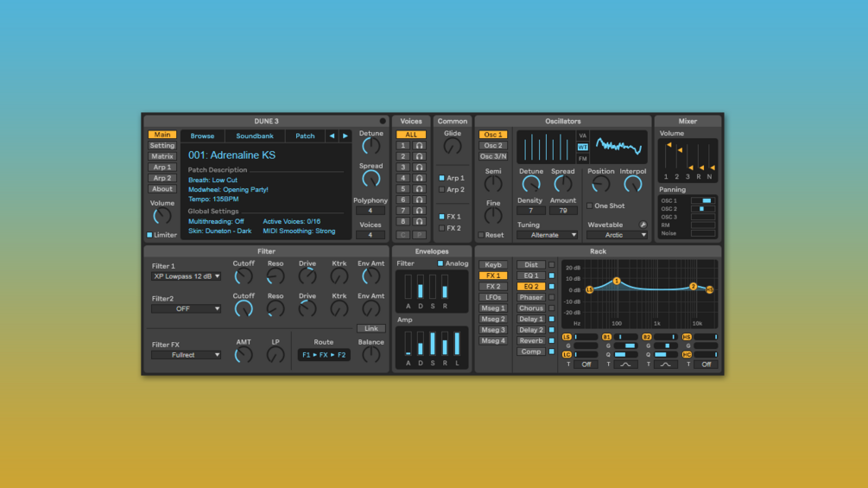Solo voice 1 with its headphone icon
868x488 pixels.
point(420,145)
